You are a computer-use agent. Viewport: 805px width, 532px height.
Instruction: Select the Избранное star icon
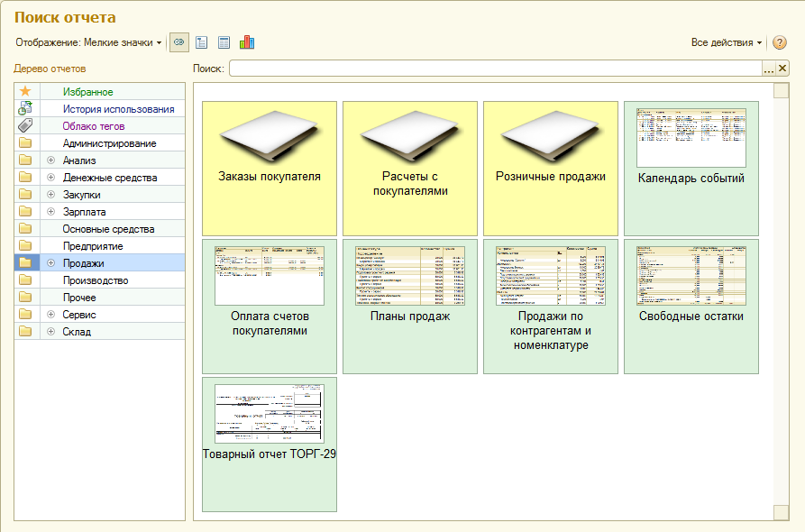click(25, 92)
